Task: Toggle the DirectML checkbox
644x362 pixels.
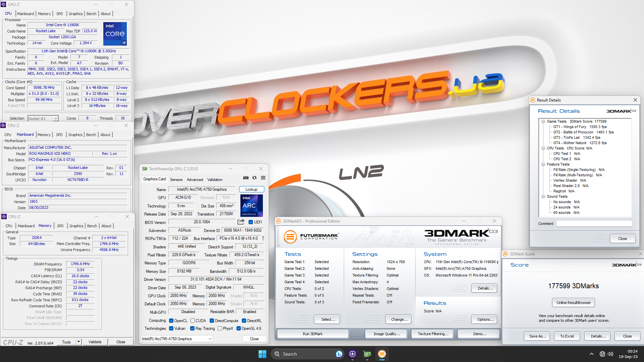Action: click(x=244, y=321)
